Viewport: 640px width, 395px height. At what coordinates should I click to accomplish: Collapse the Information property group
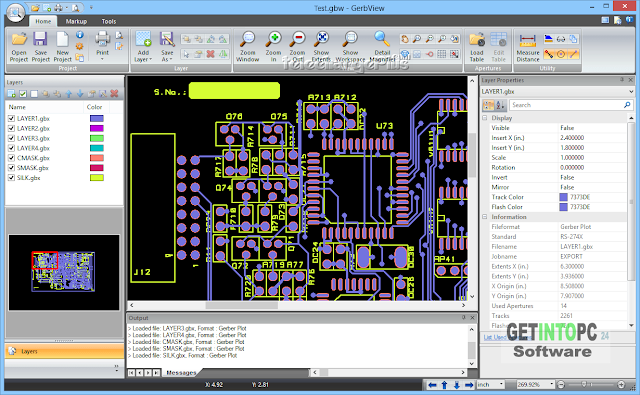[485, 217]
